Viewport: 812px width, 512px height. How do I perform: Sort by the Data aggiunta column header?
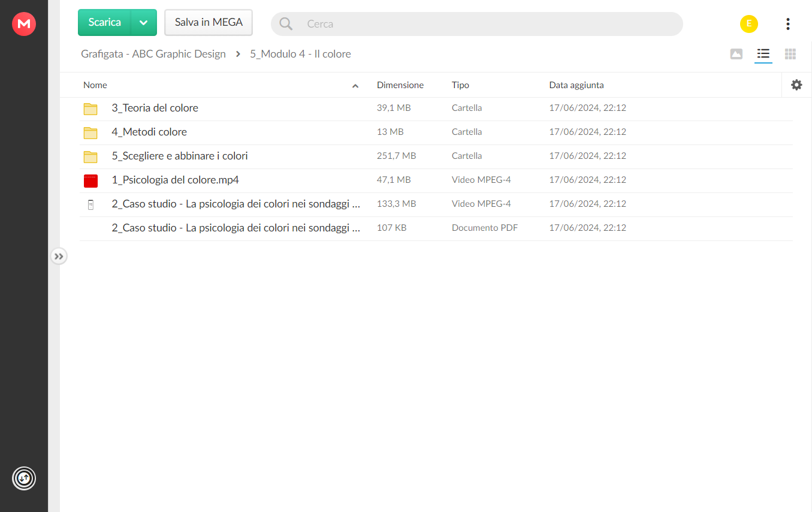[576, 85]
